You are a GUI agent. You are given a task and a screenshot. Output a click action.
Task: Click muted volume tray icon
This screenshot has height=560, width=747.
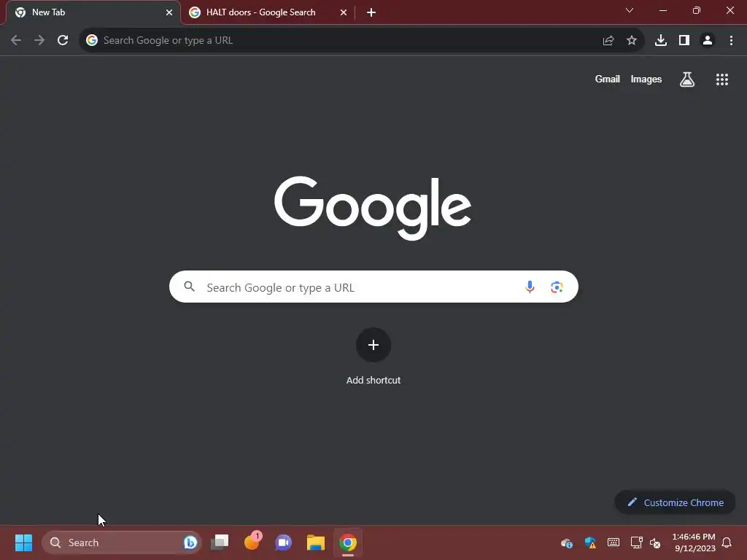(x=655, y=543)
